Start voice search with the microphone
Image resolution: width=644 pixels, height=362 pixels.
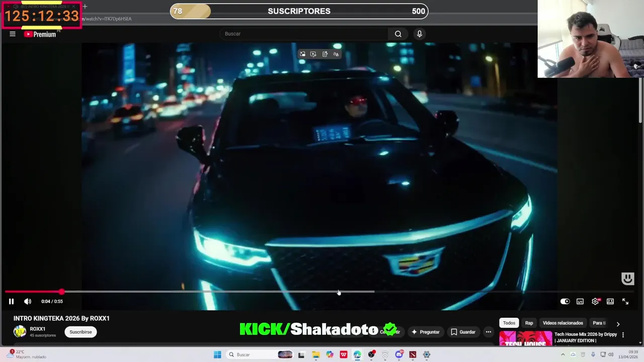(x=420, y=34)
